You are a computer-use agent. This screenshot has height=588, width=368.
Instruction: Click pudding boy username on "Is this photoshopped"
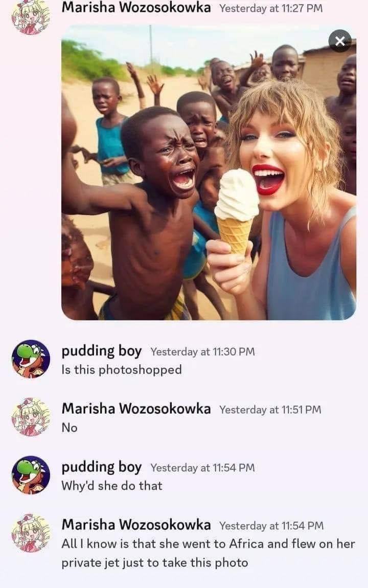pos(101,352)
